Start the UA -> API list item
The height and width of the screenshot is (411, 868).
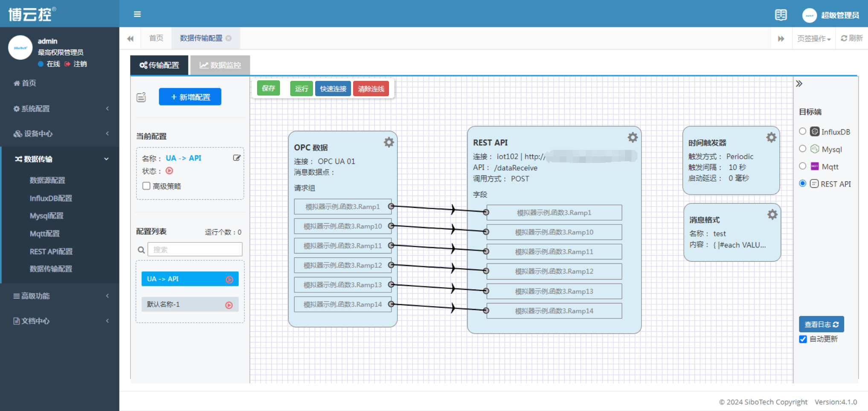point(229,280)
